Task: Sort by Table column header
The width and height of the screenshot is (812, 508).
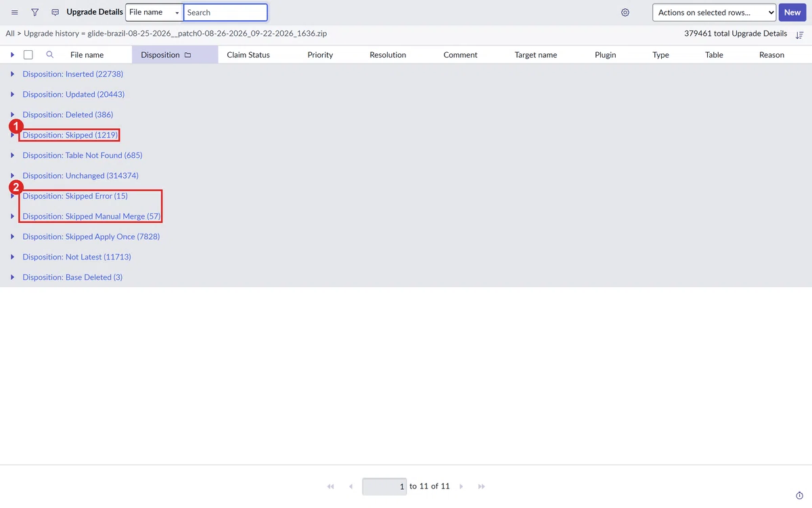Action: (x=714, y=55)
